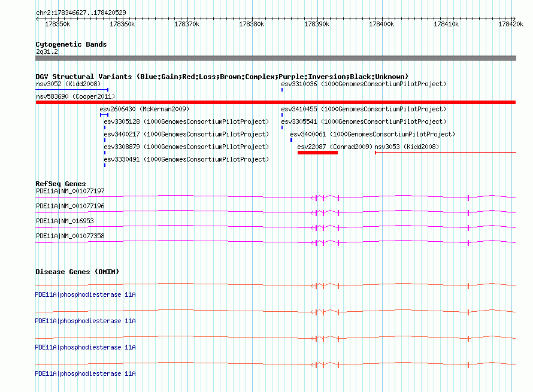Viewport: 533px width, 392px height.
Task: Open variant nsv3053 (Kidd2008) label
Action: tap(407, 147)
